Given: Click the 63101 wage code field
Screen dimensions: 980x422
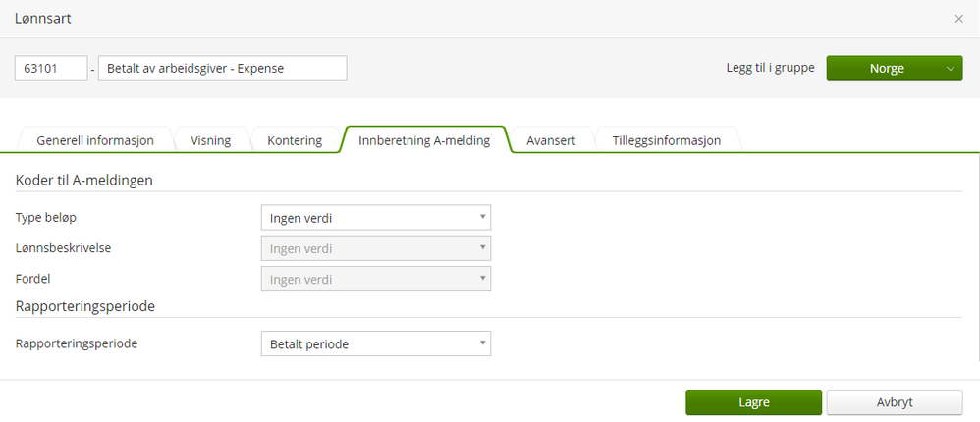Looking at the screenshot, I should pyautogui.click(x=51, y=68).
